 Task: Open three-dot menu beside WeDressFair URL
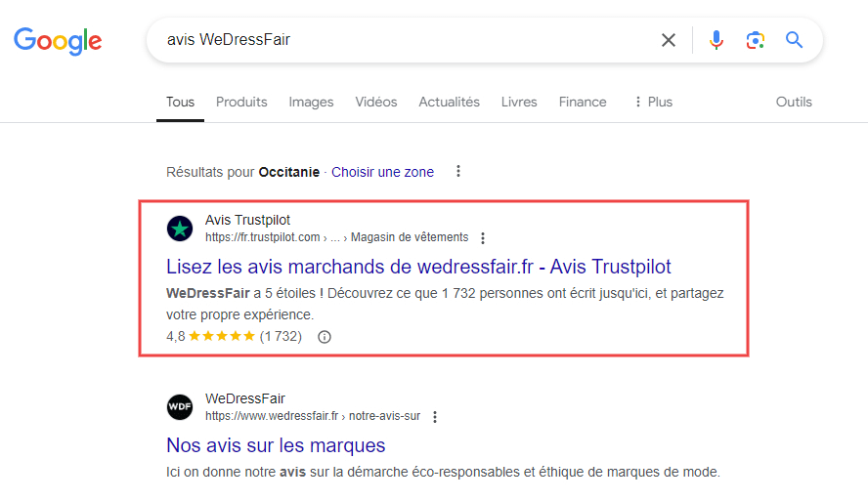[435, 417]
